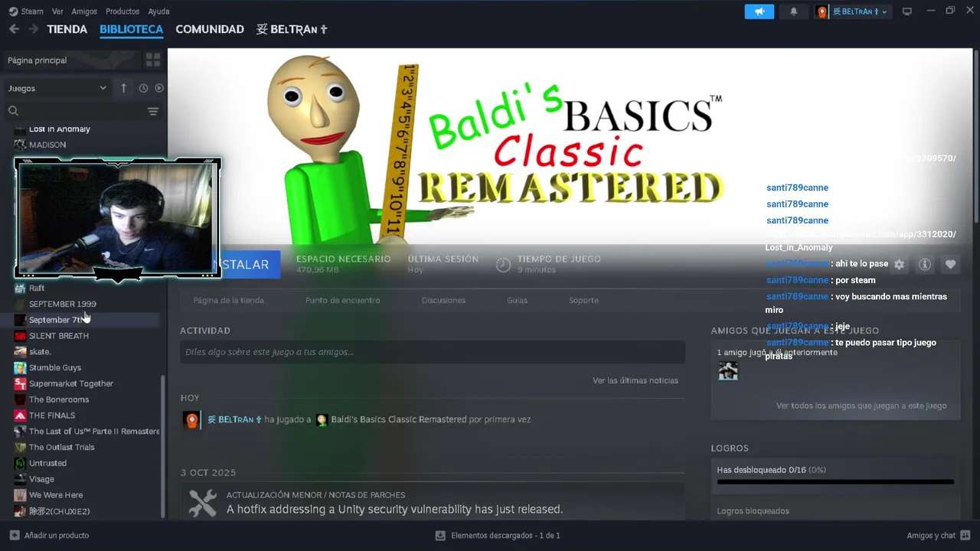Screen dimensions: 980x551
Task: Go forward with the right navigation arrow
Action: pyautogui.click(x=34, y=29)
